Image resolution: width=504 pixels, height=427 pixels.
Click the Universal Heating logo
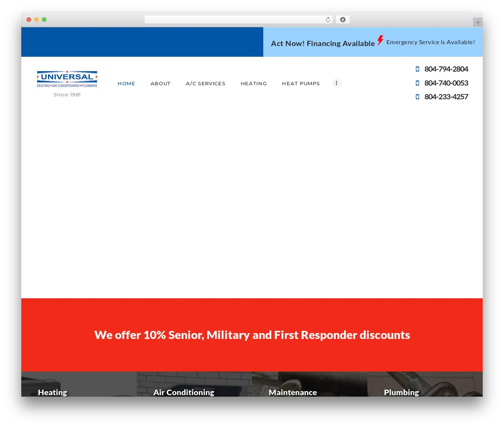coord(67,79)
